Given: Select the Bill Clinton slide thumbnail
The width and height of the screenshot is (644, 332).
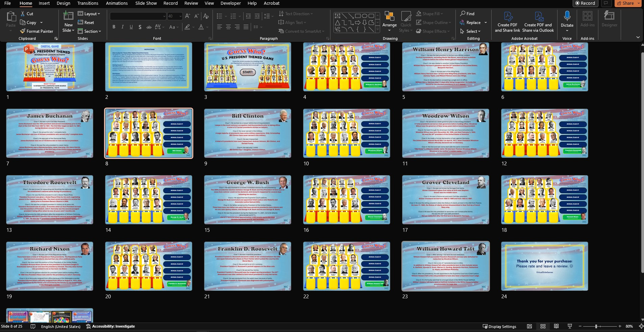Looking at the screenshot, I should (x=248, y=133).
